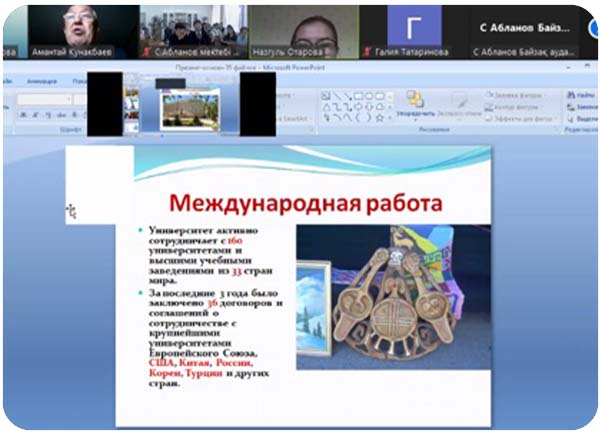Viewport: 600px width, 435px height.
Task: Click muted mic icon beside С.Абланов мектебі
Action: click(146, 52)
